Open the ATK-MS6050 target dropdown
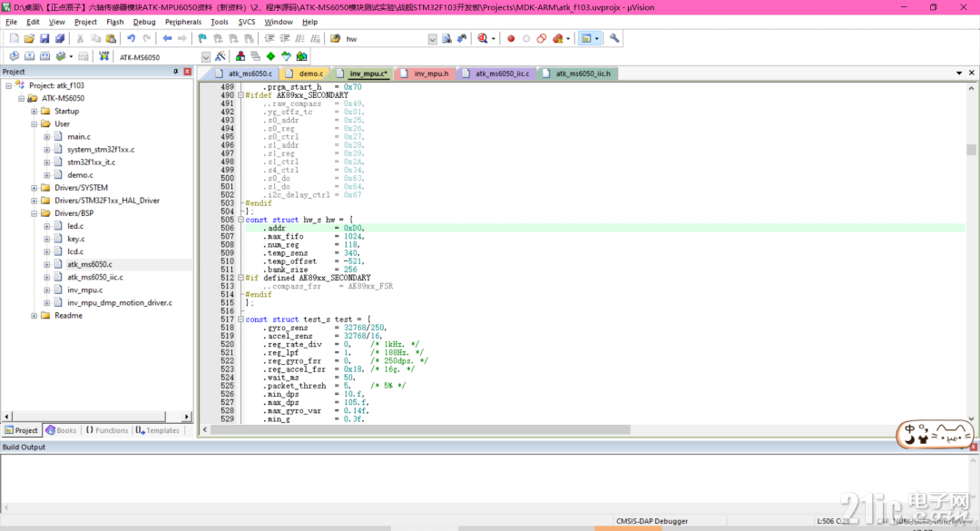The image size is (980, 531). click(206, 57)
